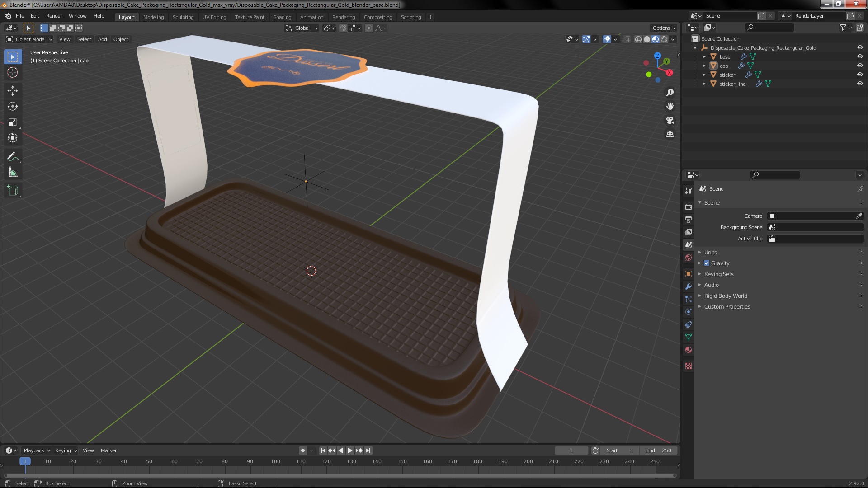Expand the Units panel
868x488 pixels.
tap(710, 253)
